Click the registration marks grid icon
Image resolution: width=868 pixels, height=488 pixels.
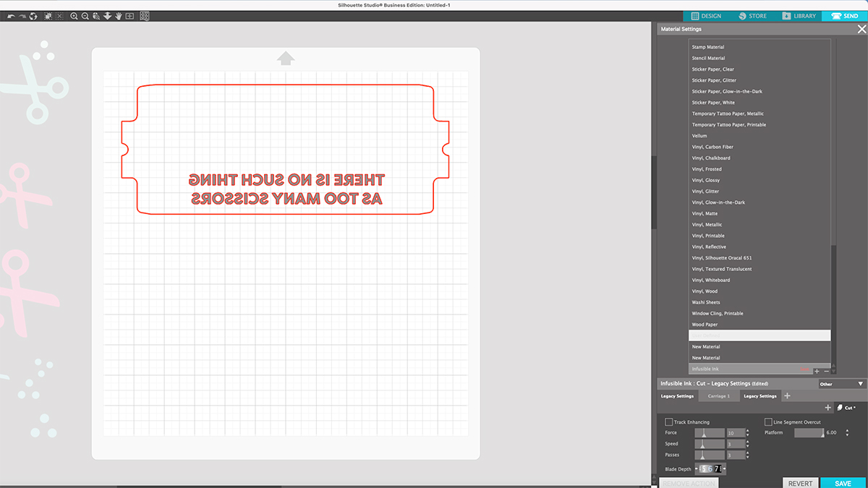click(x=145, y=15)
